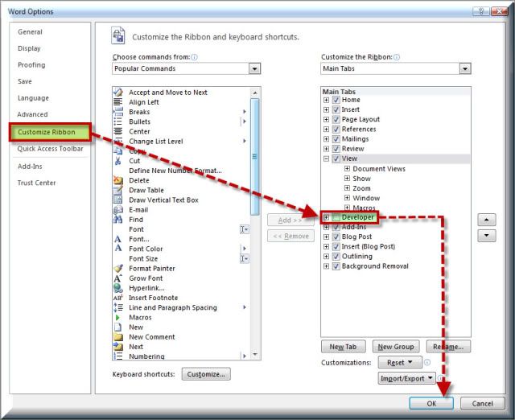
Task: Click the Font... dialog icon
Action: (117, 239)
